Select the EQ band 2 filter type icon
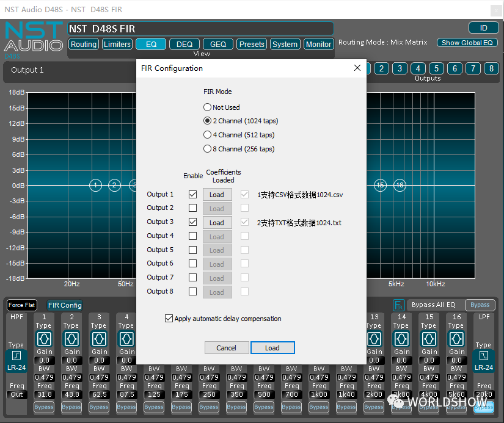Image resolution: width=504 pixels, height=423 pixels. point(71,339)
